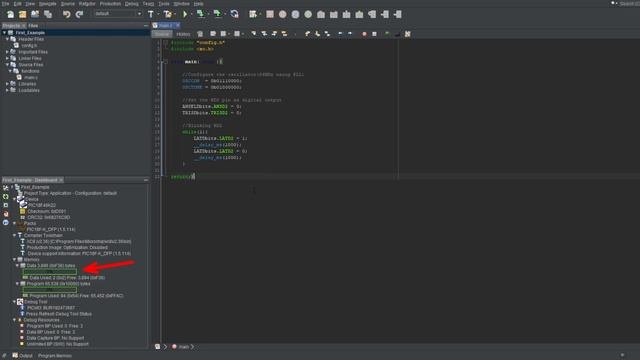Minimize the Dashboard panel
Image resolution: width=640 pixels, height=360 pixels.
tap(146, 180)
